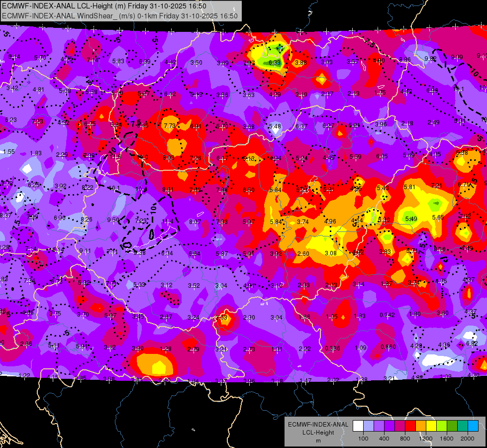487x448 pixels.
Task: Click the white swatch in the LCL-Height legend
Action: point(358,426)
